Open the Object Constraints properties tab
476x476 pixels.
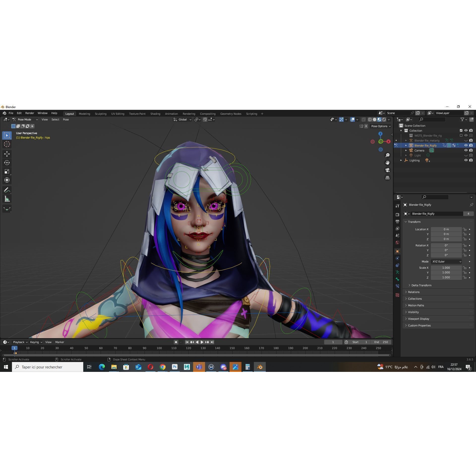pyautogui.click(x=397, y=265)
